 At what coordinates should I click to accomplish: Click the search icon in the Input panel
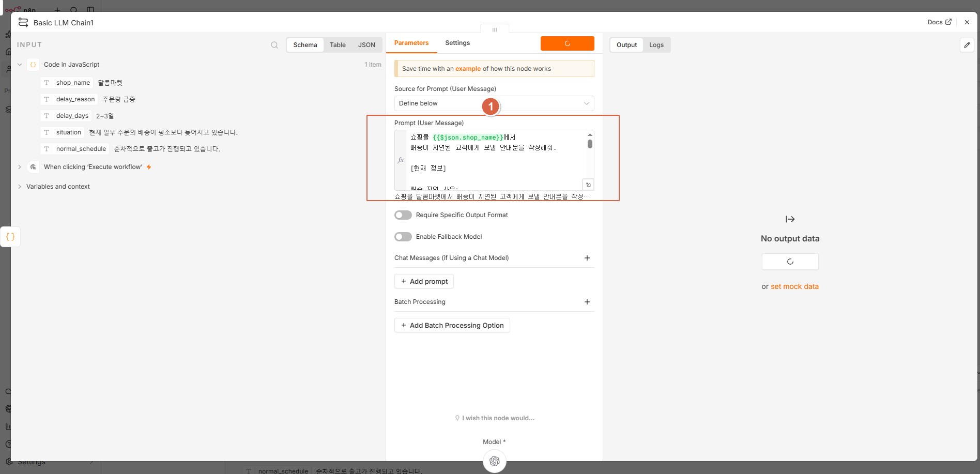pos(274,45)
